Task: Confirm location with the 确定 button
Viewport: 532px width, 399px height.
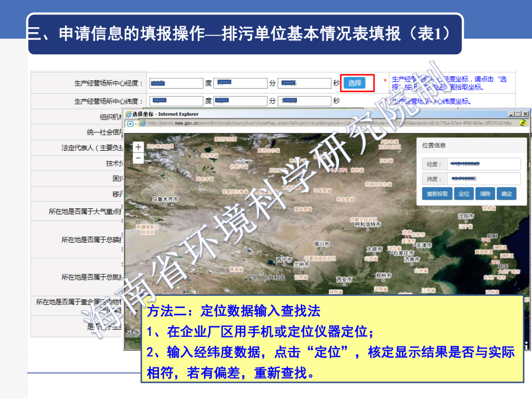Action: click(x=507, y=194)
